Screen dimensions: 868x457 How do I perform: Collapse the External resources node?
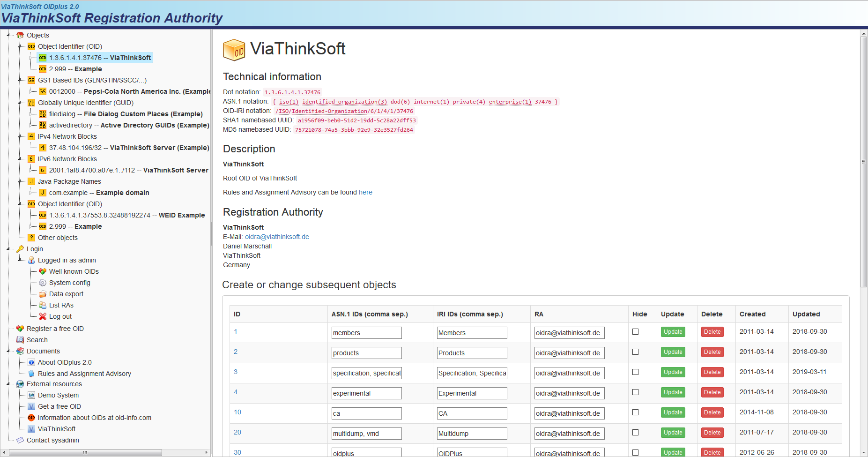[x=9, y=384]
